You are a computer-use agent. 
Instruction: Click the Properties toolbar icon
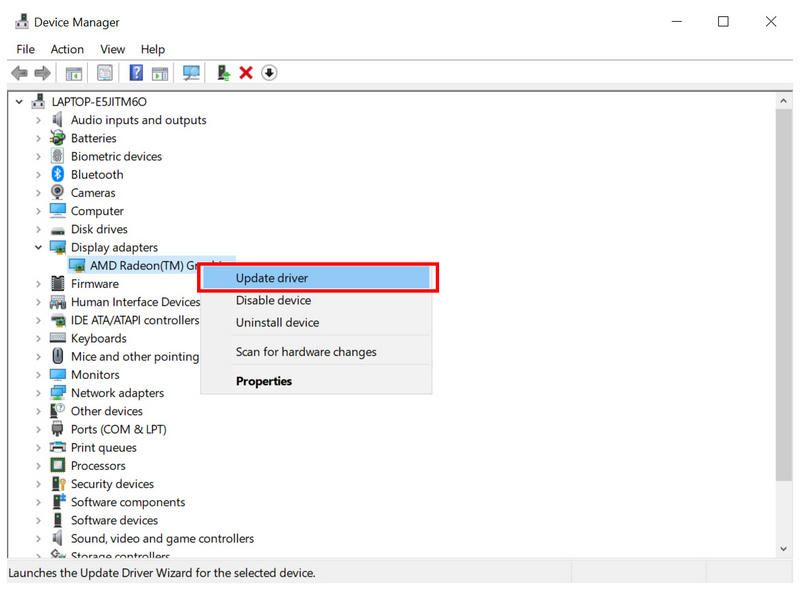point(104,72)
